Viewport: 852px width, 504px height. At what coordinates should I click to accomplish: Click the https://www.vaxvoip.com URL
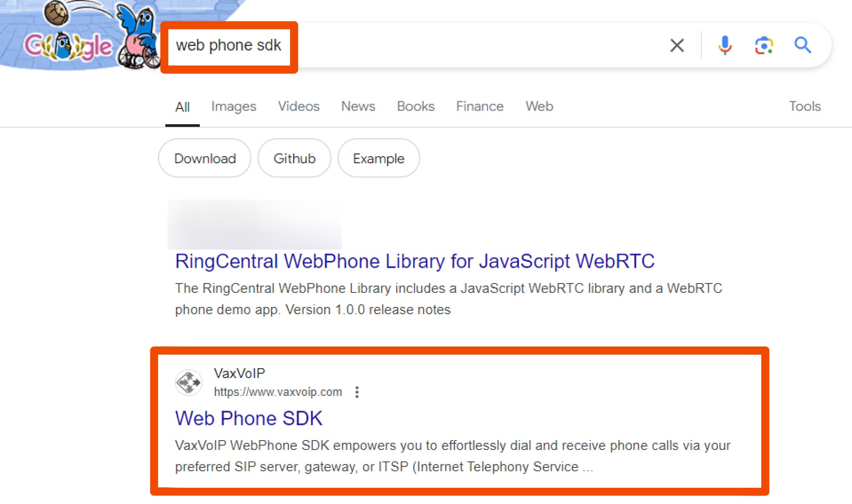[x=278, y=392]
